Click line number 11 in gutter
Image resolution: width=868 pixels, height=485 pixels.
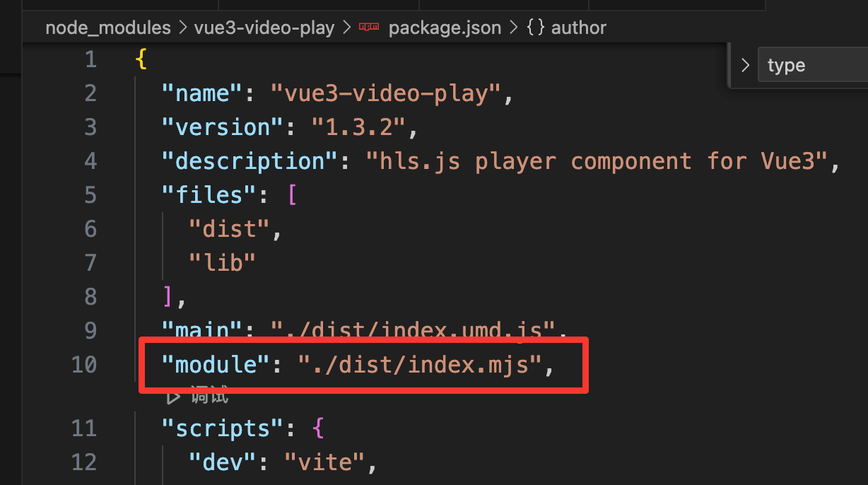(x=83, y=428)
